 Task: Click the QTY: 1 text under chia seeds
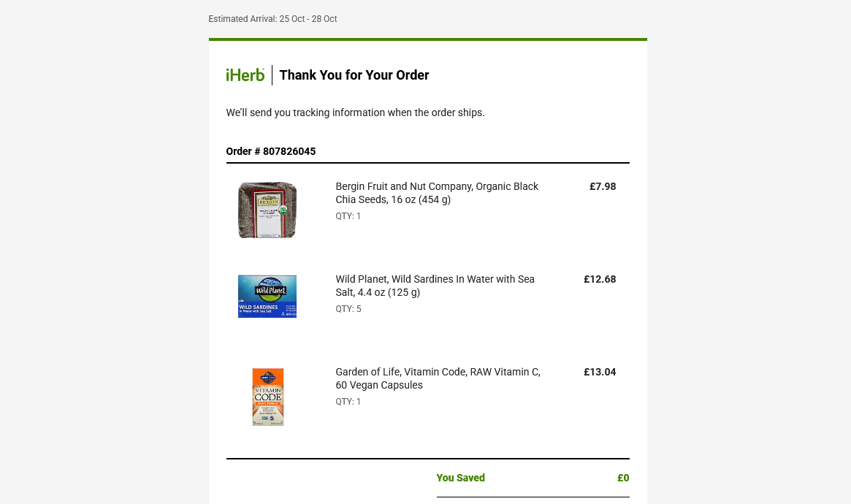(x=348, y=216)
